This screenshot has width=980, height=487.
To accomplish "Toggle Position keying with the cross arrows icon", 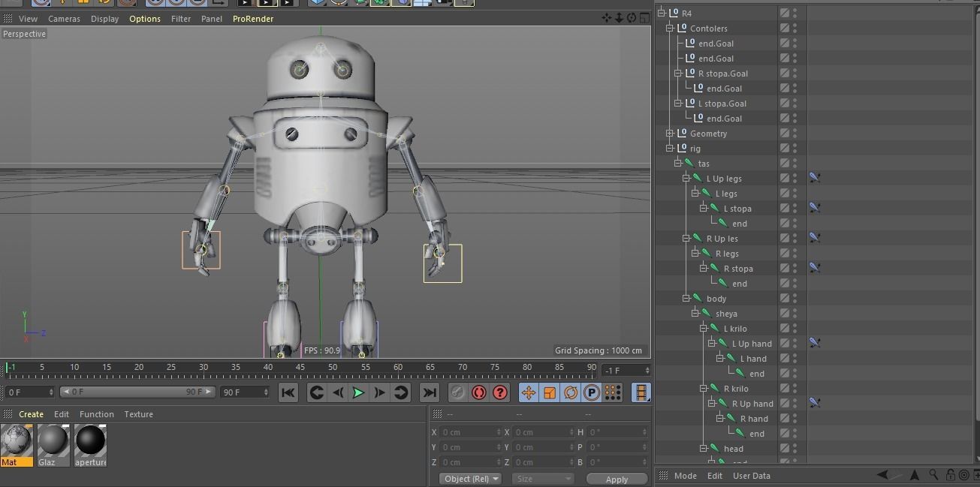I will click(x=529, y=392).
